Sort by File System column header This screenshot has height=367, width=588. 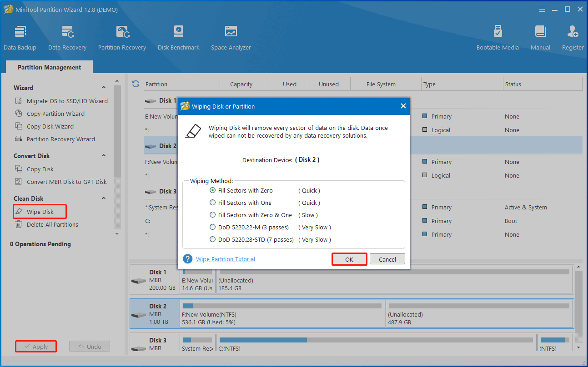386,84
